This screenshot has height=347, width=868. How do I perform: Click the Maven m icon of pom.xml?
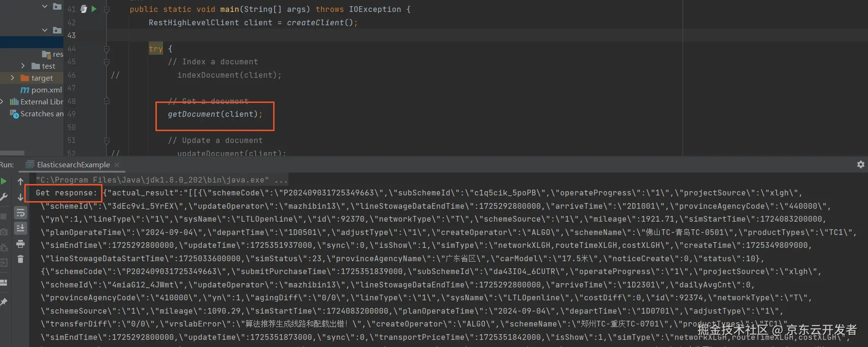click(25, 90)
